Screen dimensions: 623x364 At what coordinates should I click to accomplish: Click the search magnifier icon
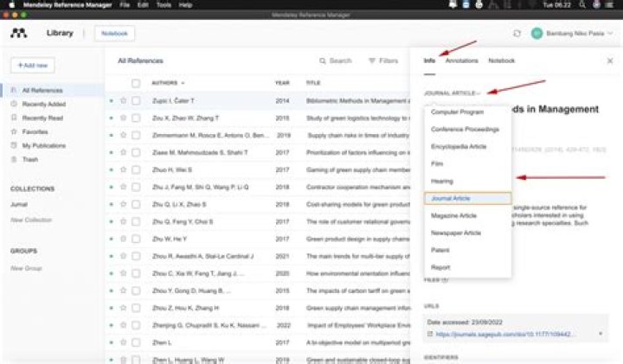click(322, 61)
